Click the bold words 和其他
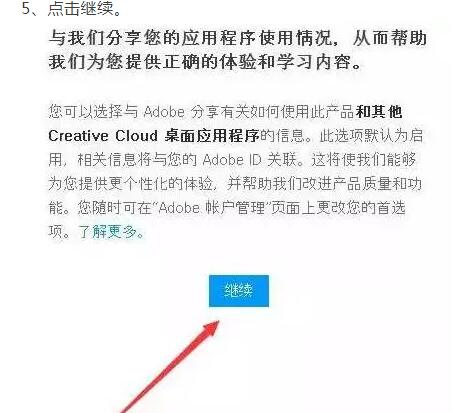The width and height of the screenshot is (460, 413). 379,112
